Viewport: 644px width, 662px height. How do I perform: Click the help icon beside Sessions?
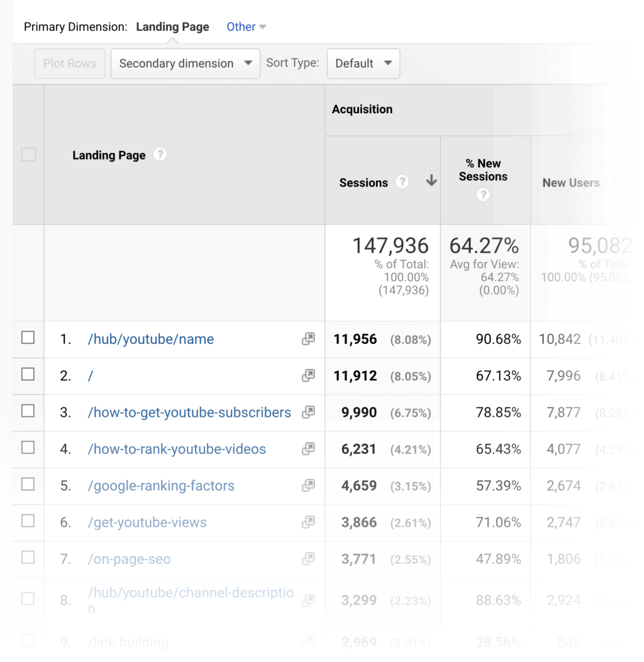402,182
